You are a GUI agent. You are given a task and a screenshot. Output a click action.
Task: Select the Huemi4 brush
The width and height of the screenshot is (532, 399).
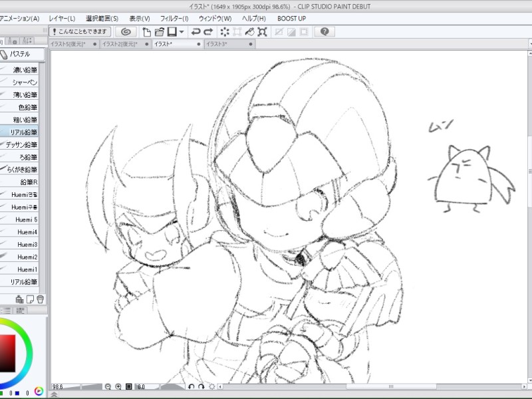tap(19, 232)
